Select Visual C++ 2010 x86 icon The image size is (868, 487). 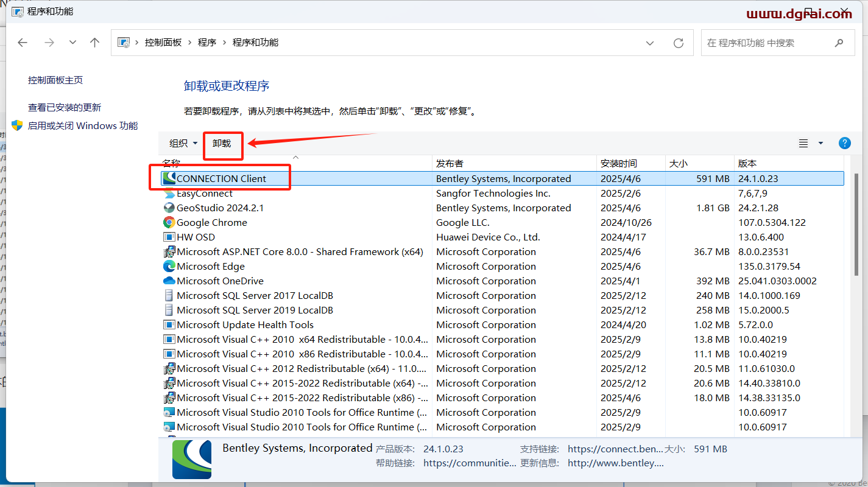pos(169,354)
